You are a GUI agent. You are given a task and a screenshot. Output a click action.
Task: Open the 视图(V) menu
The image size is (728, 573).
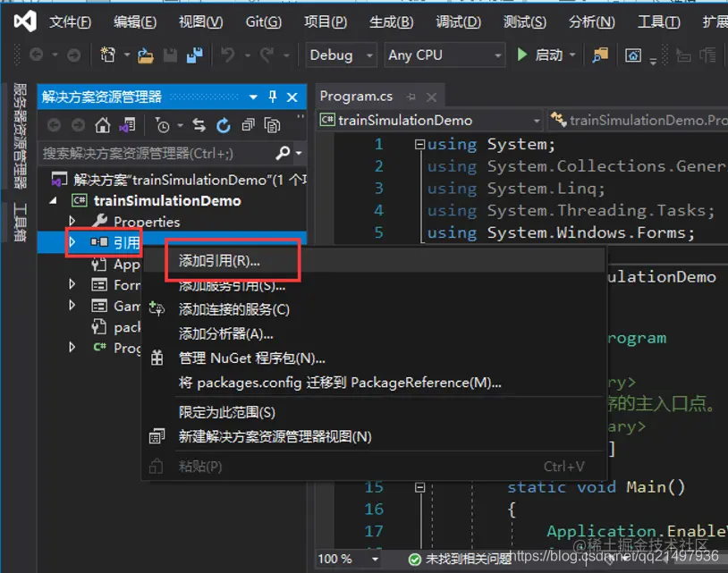(200, 21)
